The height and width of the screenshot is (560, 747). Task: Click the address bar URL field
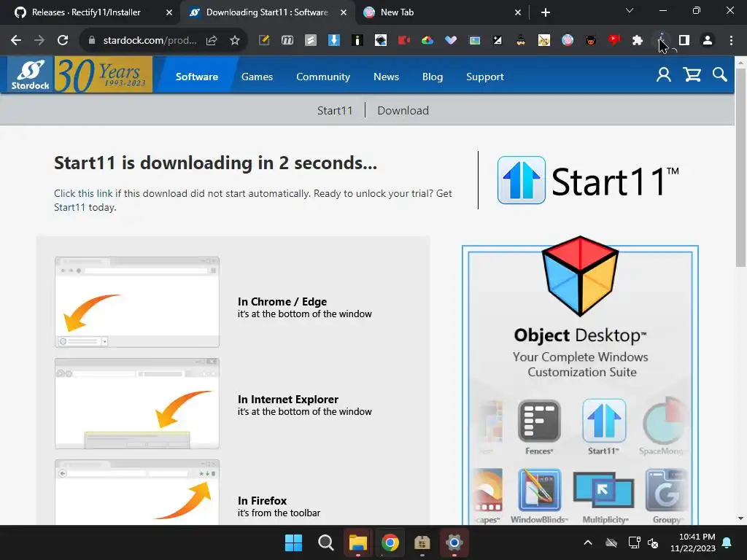coord(150,41)
